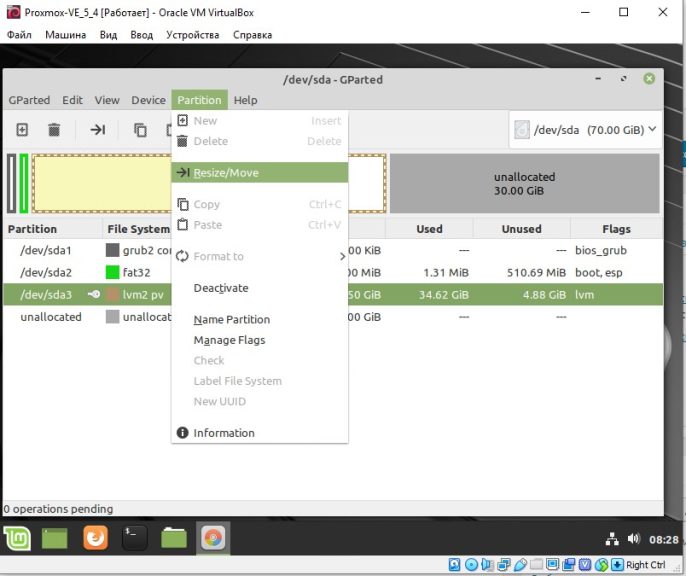This screenshot has width=686, height=576.
Task: Click the key lock icon on /dev/sda3 row
Action: click(94, 294)
